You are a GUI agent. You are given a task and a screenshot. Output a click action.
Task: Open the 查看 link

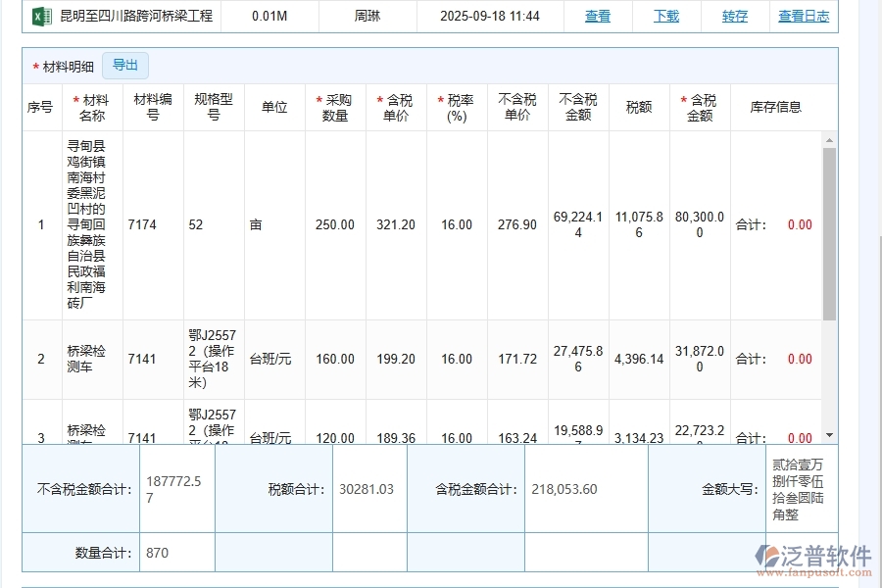(597, 16)
